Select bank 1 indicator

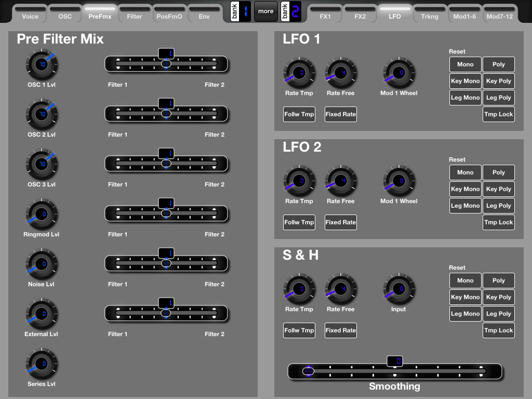click(x=241, y=11)
